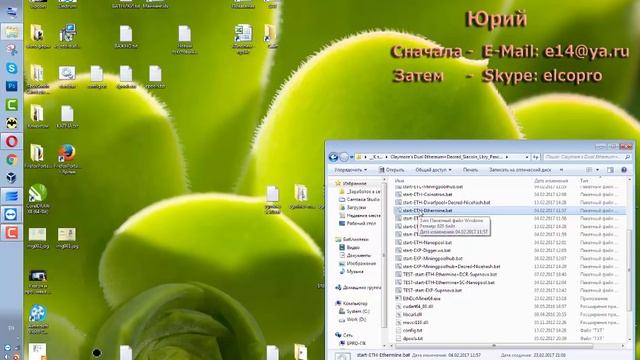The image size is (640, 360).
Task: Sort by Дата изменения column header
Action: pos(551,180)
